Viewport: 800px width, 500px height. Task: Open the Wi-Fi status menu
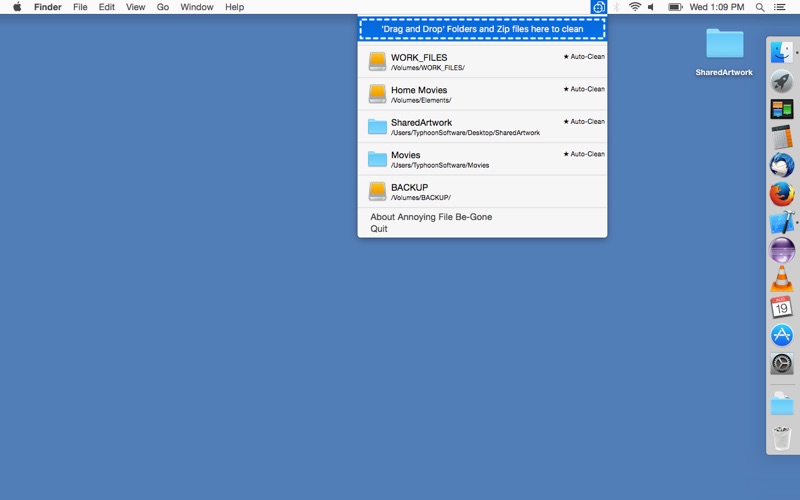(x=634, y=7)
